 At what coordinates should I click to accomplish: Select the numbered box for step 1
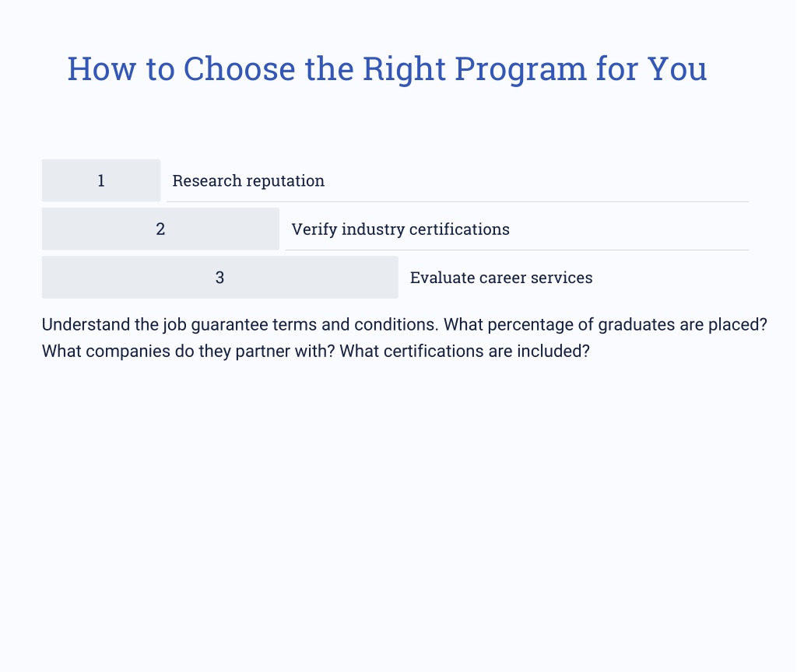pos(101,180)
